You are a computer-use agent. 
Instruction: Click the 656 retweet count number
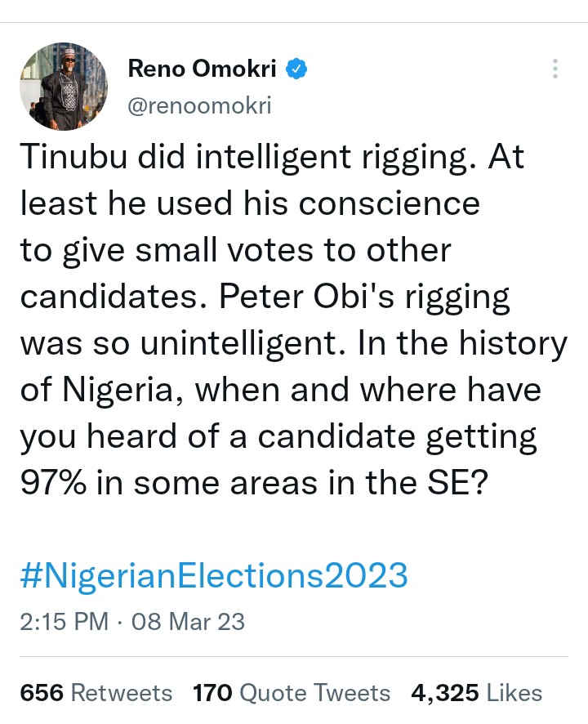click(x=42, y=693)
